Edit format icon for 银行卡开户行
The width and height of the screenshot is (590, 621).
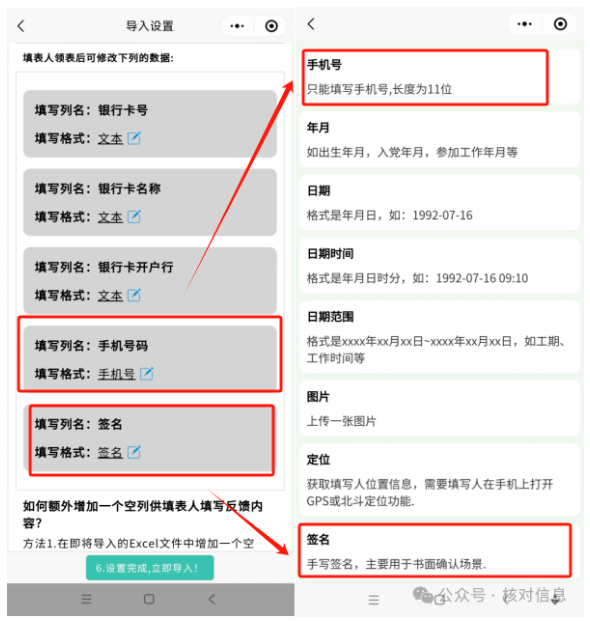[x=134, y=295]
